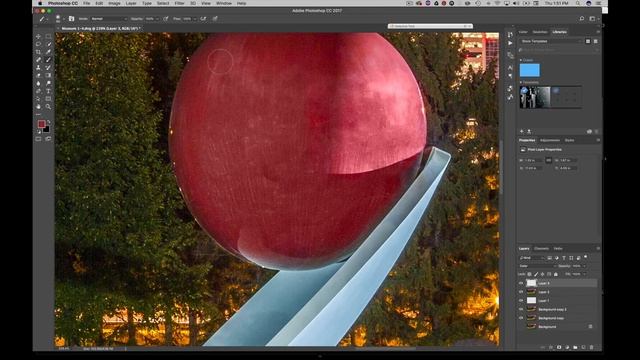Select the Hand tool
Screen dimensions: 640x360
pyautogui.click(x=38, y=107)
